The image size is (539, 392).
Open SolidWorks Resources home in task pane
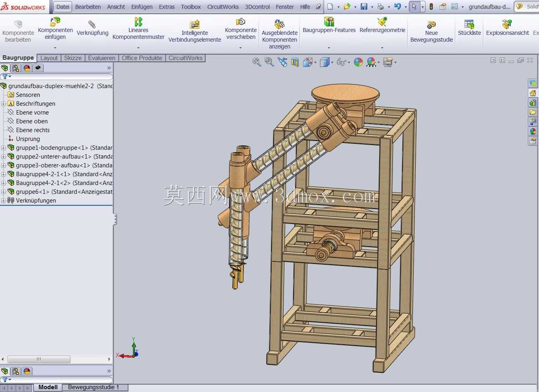click(533, 93)
